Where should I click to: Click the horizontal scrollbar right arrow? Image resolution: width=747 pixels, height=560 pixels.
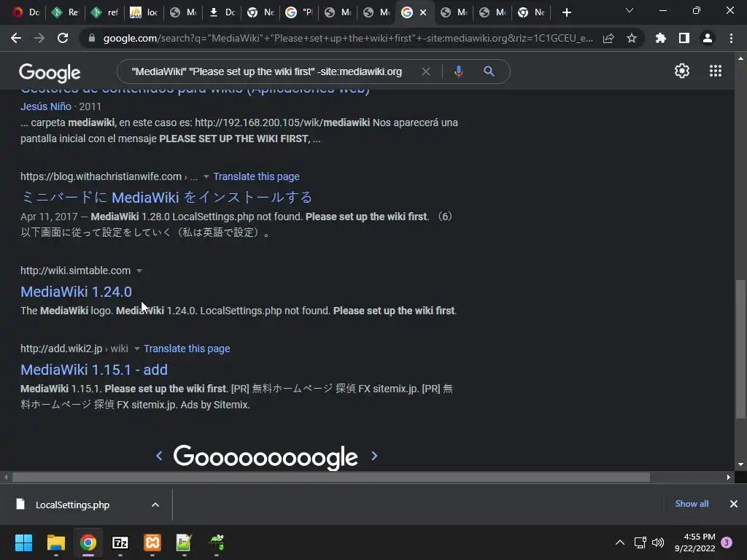click(x=729, y=477)
